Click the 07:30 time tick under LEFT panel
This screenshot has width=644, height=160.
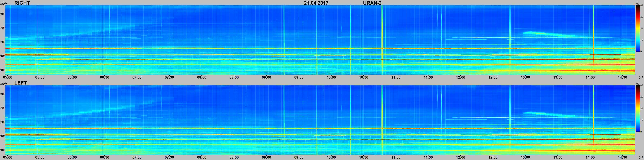tap(169, 157)
